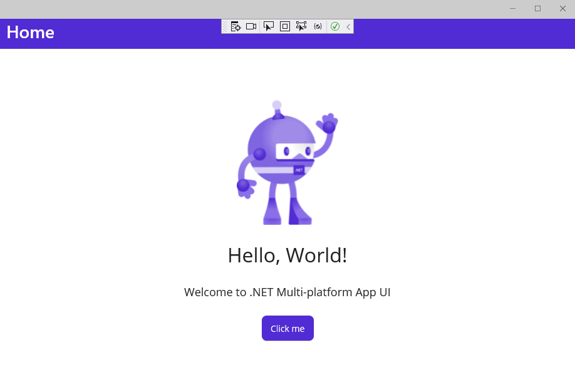Toggle Display Layout Adorners square icon
This screenshot has width=575, height=392.
284,26
